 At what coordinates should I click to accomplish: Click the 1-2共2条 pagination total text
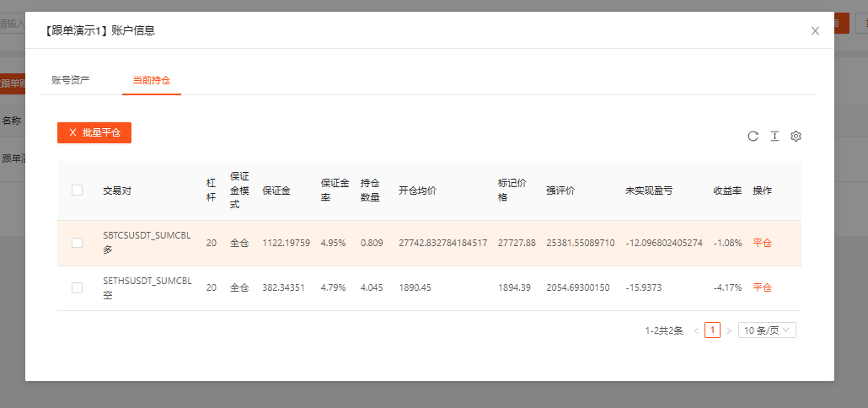[x=664, y=331]
